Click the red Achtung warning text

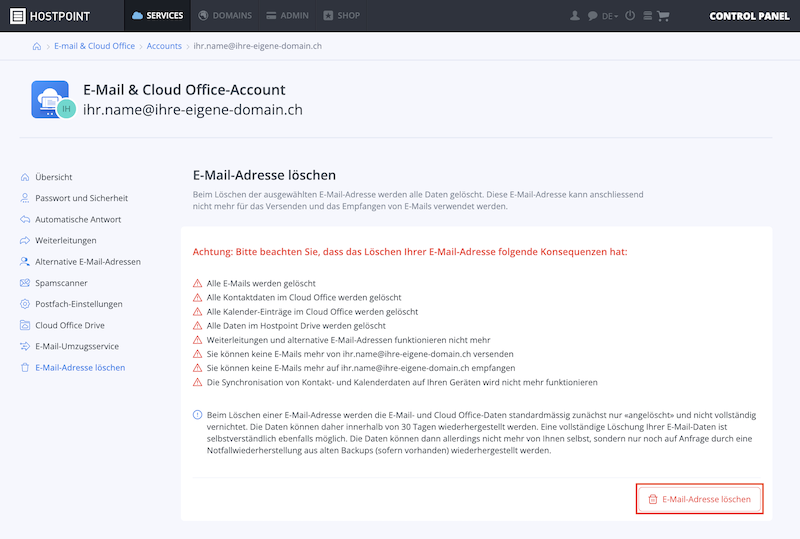pyautogui.click(x=410, y=252)
